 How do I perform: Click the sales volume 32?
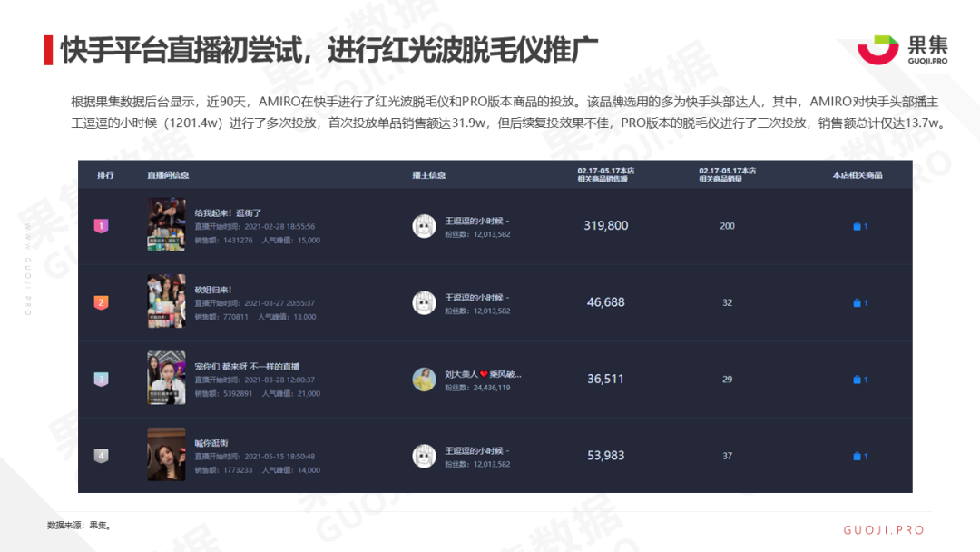click(x=728, y=302)
